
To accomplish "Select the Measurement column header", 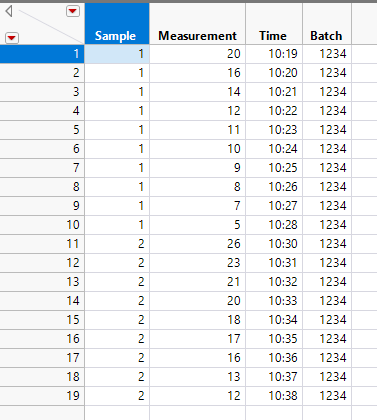I will (x=197, y=24).
